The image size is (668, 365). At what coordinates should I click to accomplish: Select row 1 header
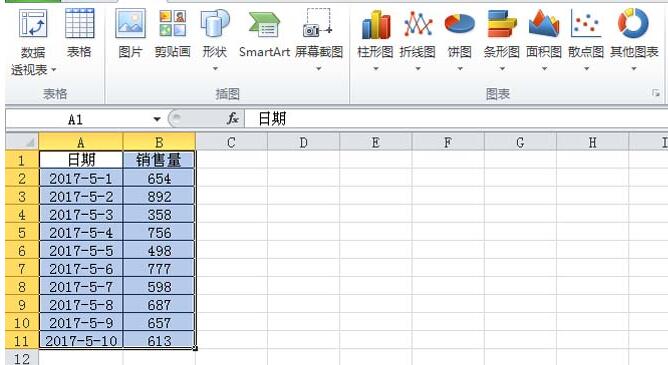[x=22, y=160]
